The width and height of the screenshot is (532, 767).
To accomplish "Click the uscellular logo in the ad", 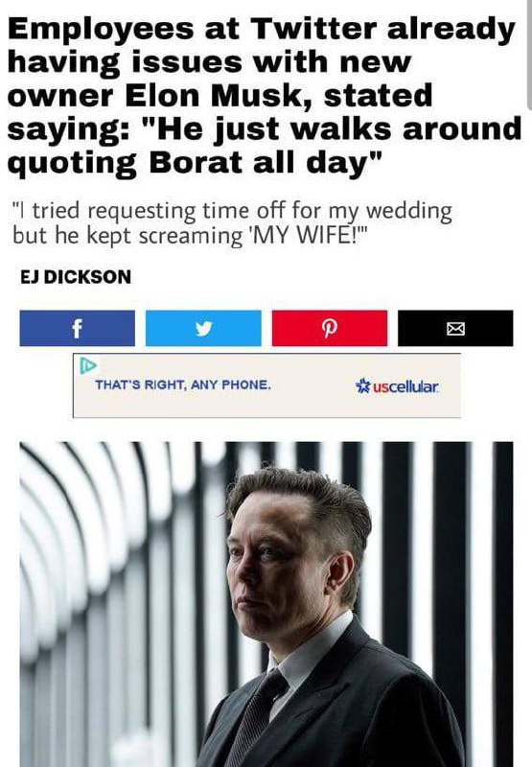I will [x=397, y=387].
